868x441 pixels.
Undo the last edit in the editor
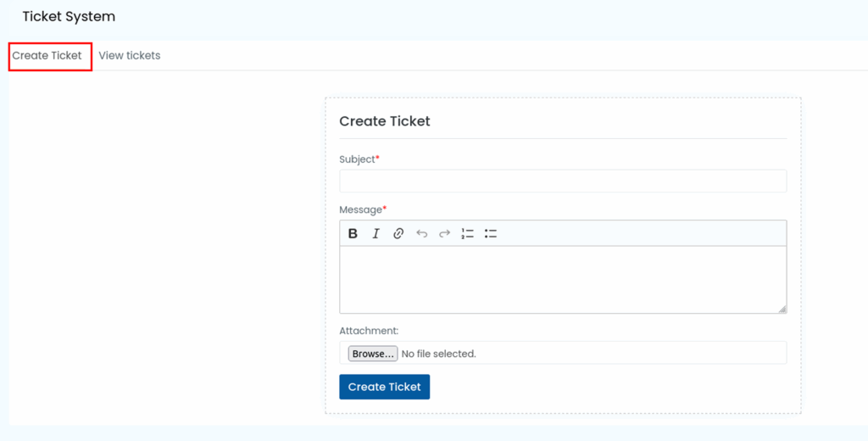click(421, 234)
